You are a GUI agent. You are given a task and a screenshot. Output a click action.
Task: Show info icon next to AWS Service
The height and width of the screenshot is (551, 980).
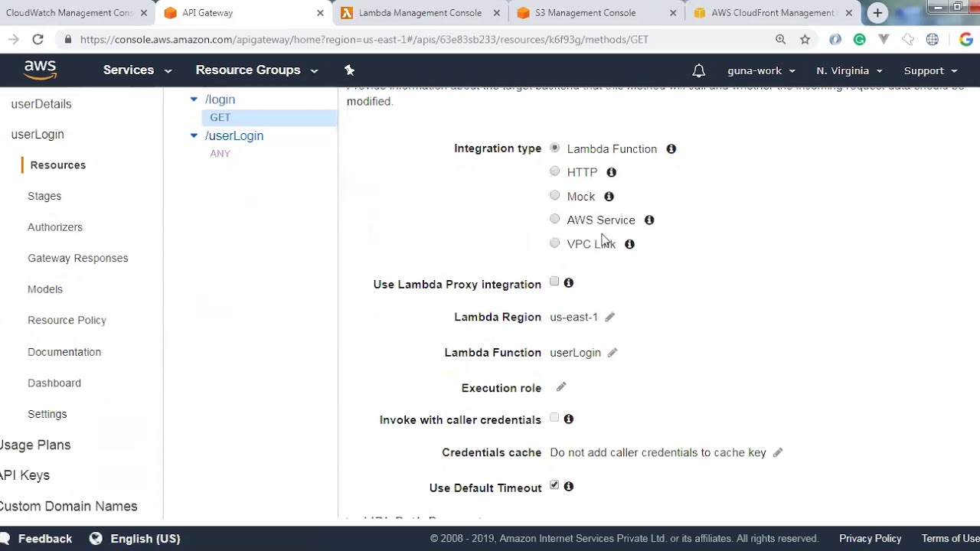pyautogui.click(x=649, y=220)
